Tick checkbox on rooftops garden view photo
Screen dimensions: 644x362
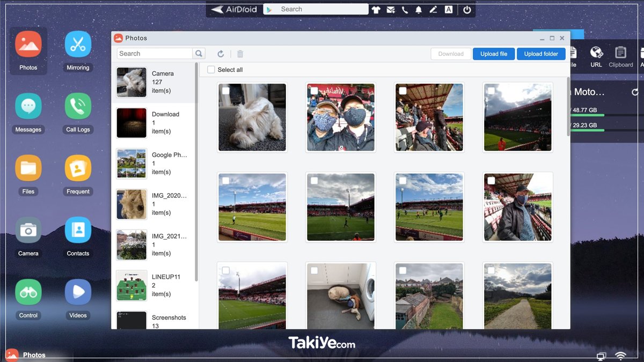click(403, 271)
